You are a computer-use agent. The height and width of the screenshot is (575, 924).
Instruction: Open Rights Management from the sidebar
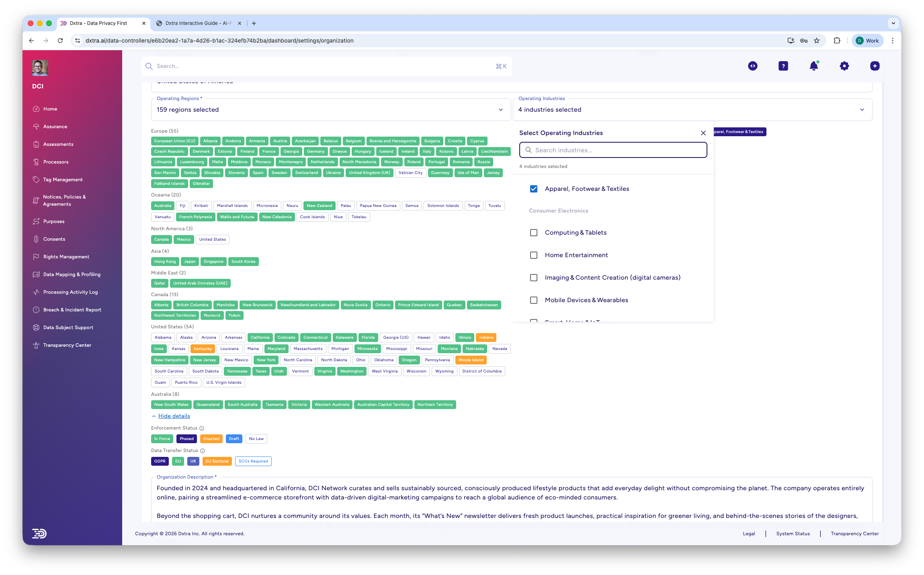pos(66,256)
